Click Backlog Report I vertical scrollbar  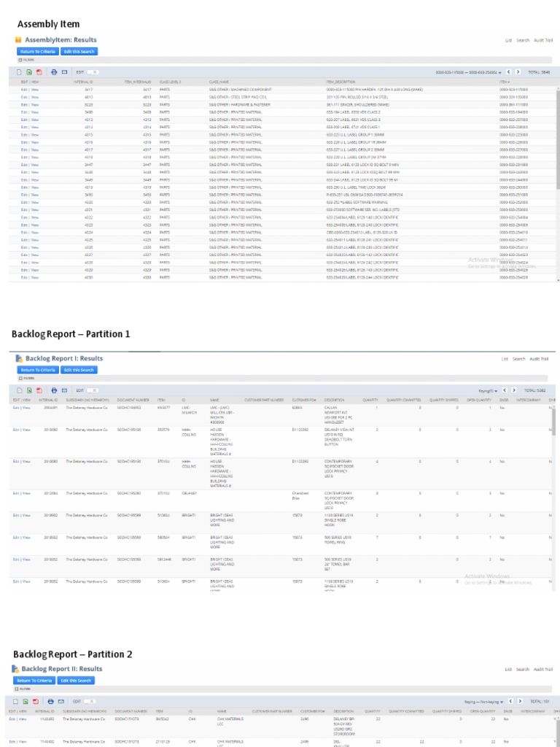point(553,422)
